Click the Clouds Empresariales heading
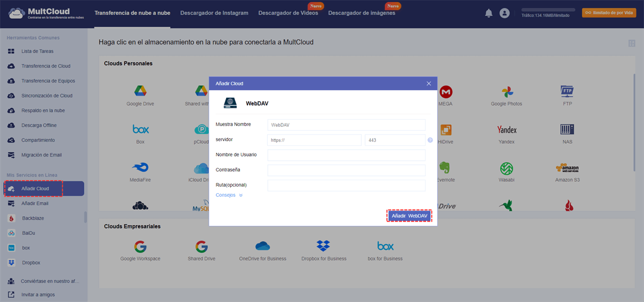Viewport: 644px width, 302px height. point(132,226)
